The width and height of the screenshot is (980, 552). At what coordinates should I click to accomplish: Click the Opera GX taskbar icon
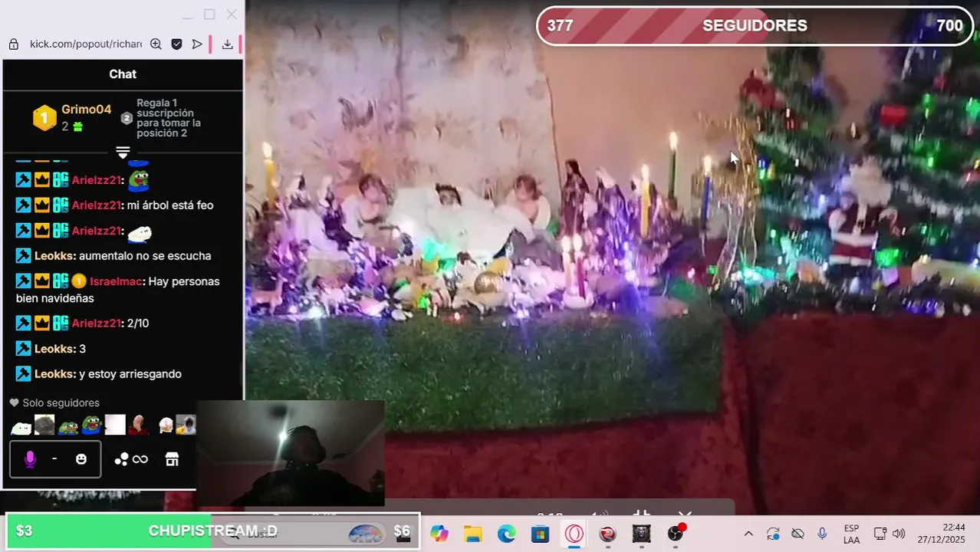coord(574,534)
